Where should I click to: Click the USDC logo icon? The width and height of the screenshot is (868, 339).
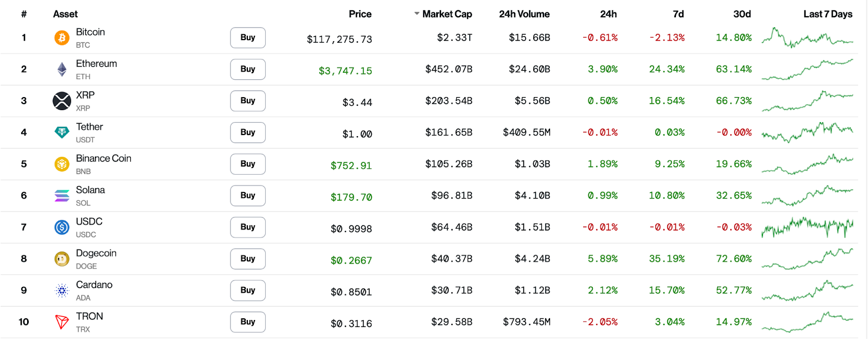62,227
